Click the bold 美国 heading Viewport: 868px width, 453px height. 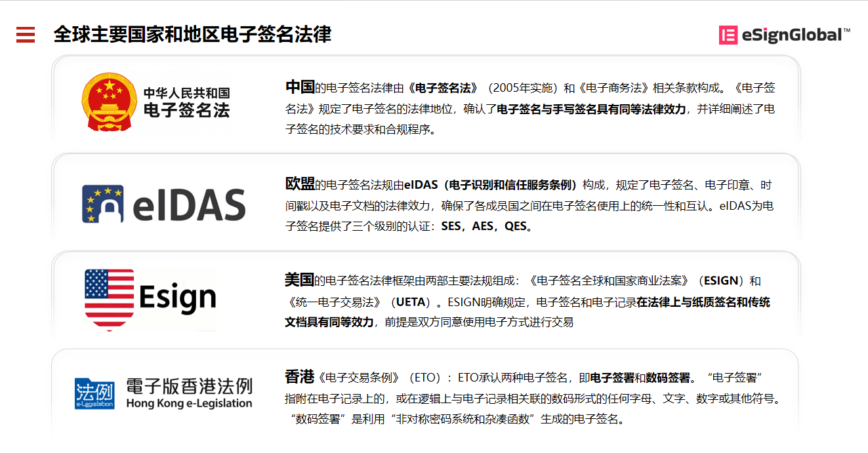point(299,281)
